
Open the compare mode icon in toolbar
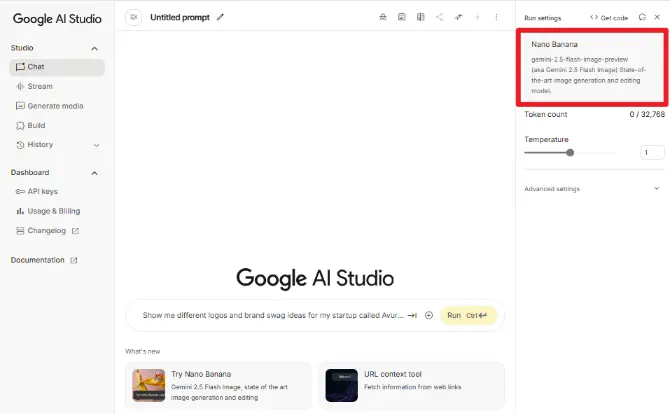coord(420,17)
